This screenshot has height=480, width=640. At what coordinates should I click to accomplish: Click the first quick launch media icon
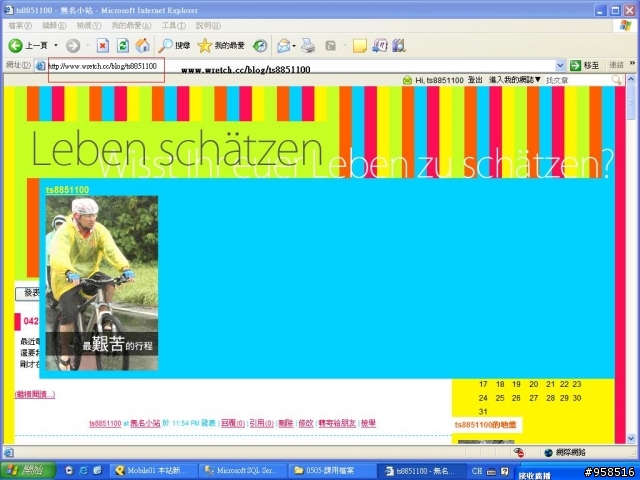(69, 470)
